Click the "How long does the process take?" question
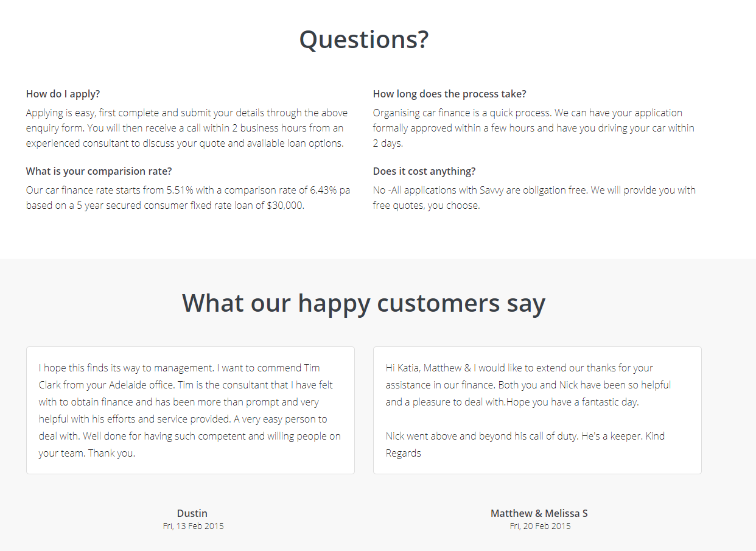 coord(450,94)
